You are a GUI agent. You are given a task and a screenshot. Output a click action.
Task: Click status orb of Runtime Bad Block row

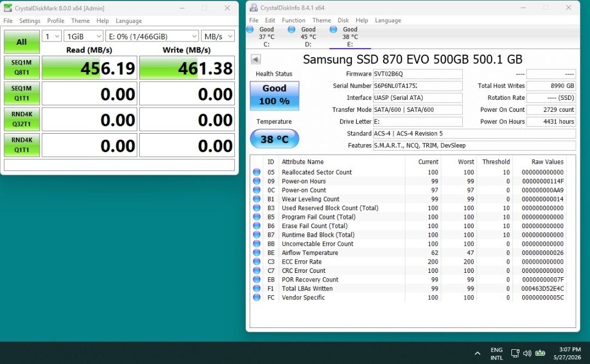257,235
